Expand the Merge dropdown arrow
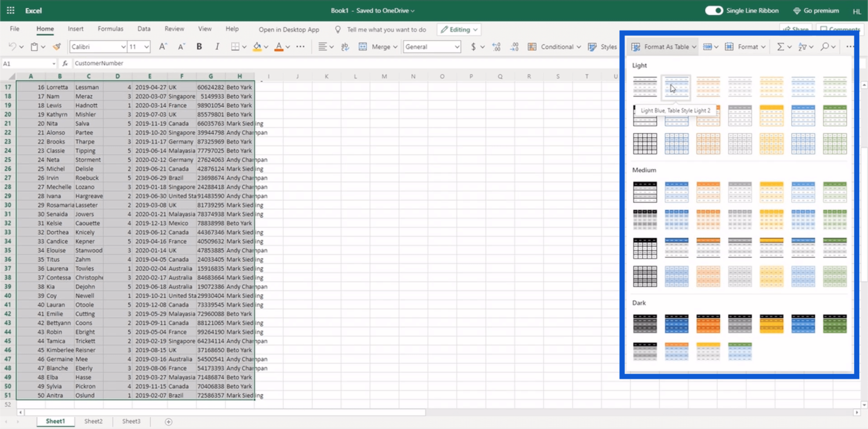The height and width of the screenshot is (429, 868). (x=395, y=47)
